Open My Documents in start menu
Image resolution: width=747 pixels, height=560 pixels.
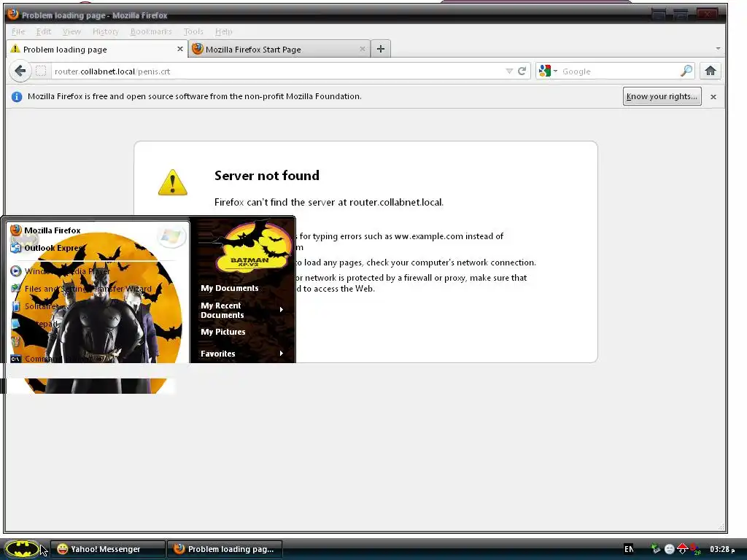click(230, 288)
